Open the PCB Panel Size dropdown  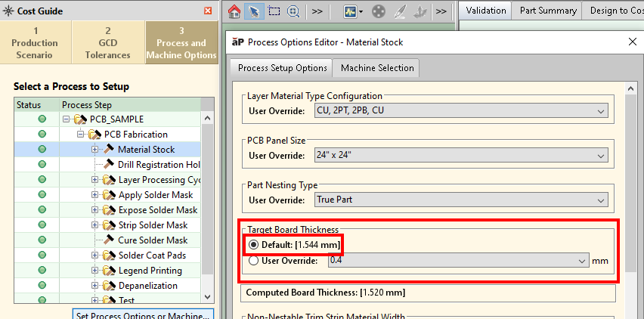(x=462, y=156)
